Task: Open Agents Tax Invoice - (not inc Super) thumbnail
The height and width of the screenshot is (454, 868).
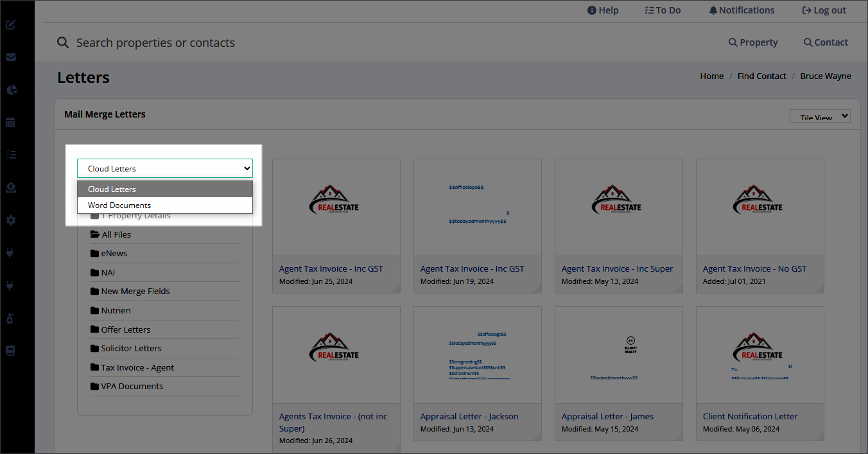Action: pyautogui.click(x=336, y=354)
